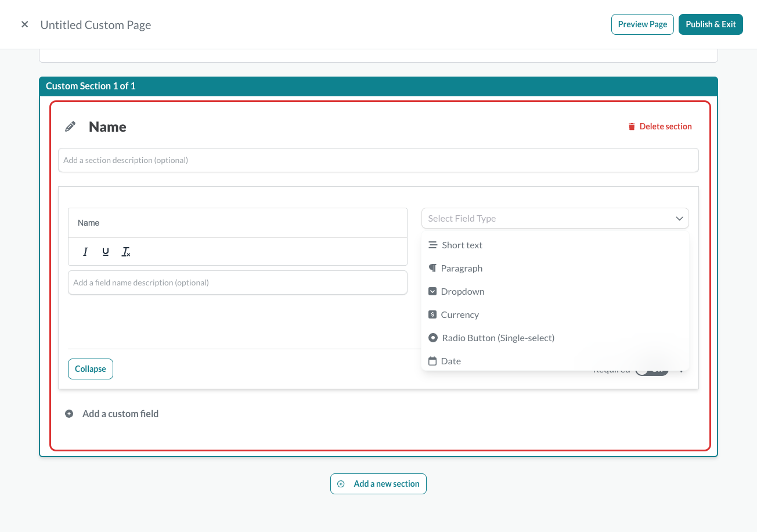The height and width of the screenshot is (532, 757).
Task: Click the section description input
Action: [378, 160]
